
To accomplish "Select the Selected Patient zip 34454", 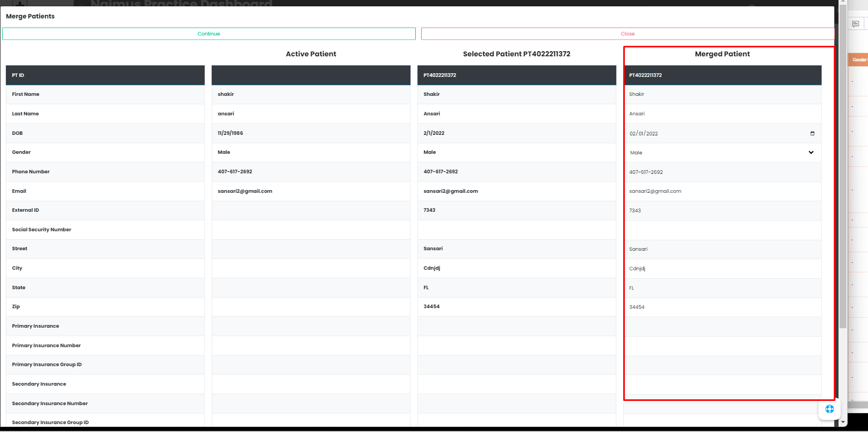I will pyautogui.click(x=432, y=307).
